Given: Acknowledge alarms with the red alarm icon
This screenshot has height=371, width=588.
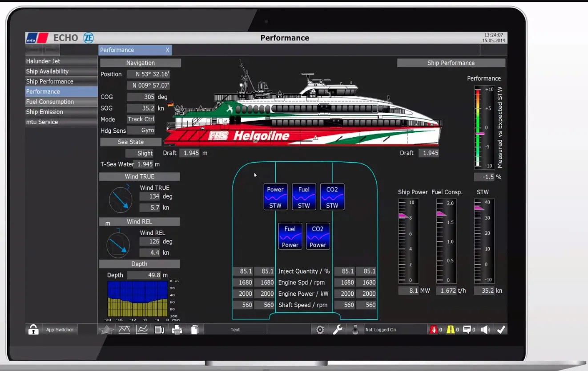Looking at the screenshot, I should click(x=435, y=330).
